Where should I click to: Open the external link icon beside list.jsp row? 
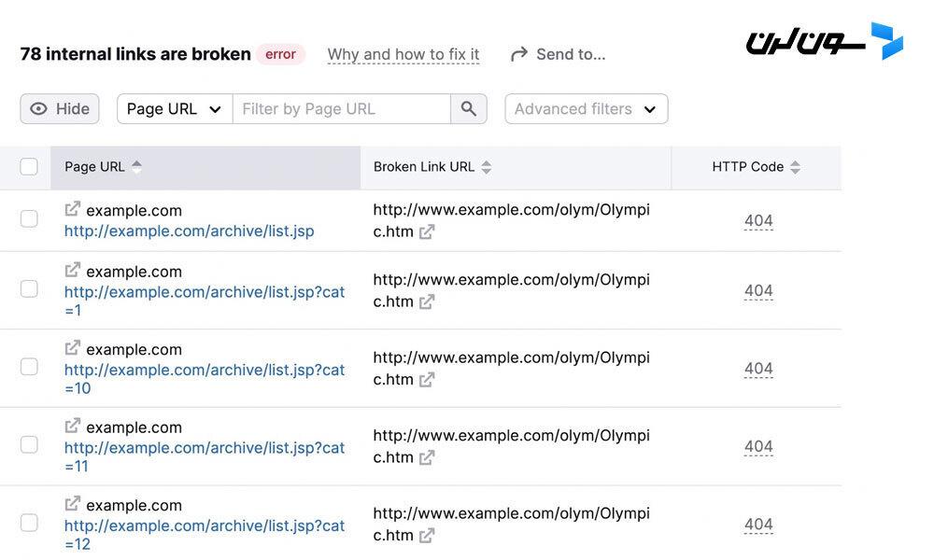[x=72, y=209]
